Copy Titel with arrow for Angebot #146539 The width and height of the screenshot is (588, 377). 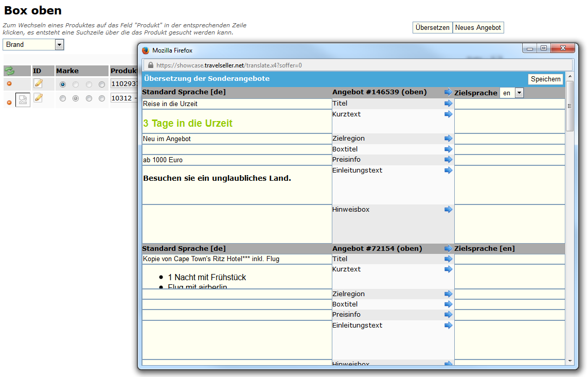click(448, 104)
